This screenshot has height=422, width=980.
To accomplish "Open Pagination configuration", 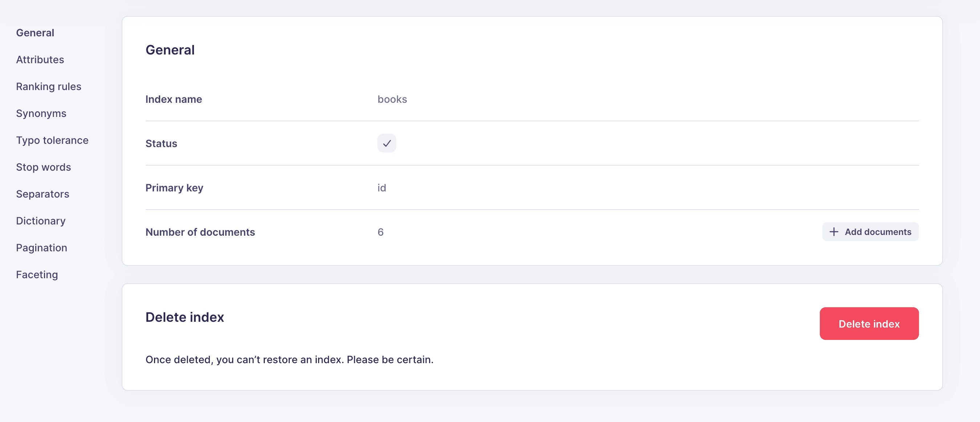I will click(x=41, y=248).
